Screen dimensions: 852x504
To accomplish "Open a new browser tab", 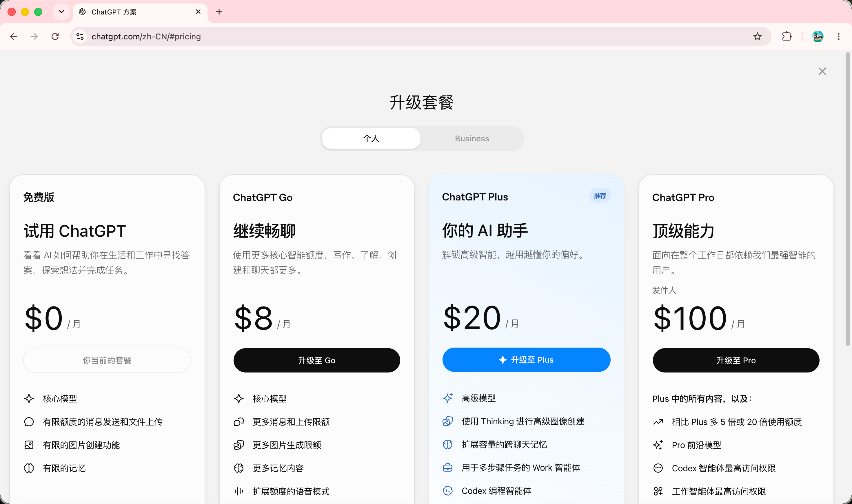I will pos(219,12).
